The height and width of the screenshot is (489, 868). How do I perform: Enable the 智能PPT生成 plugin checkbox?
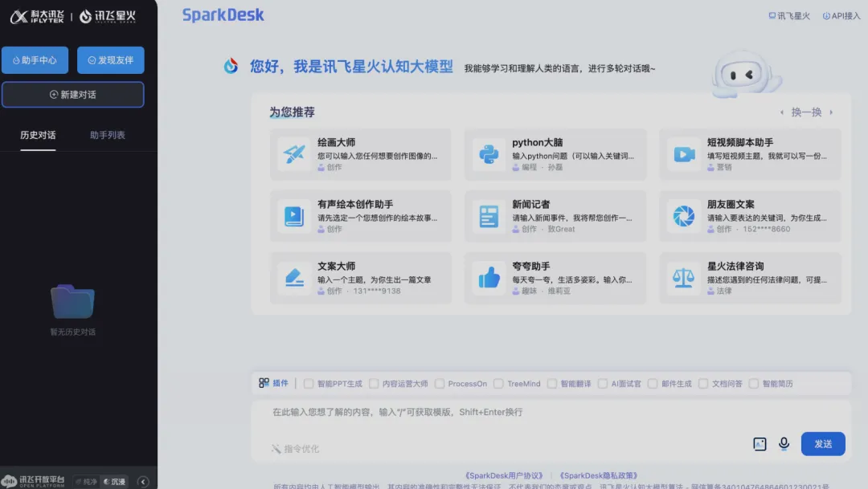tap(309, 383)
